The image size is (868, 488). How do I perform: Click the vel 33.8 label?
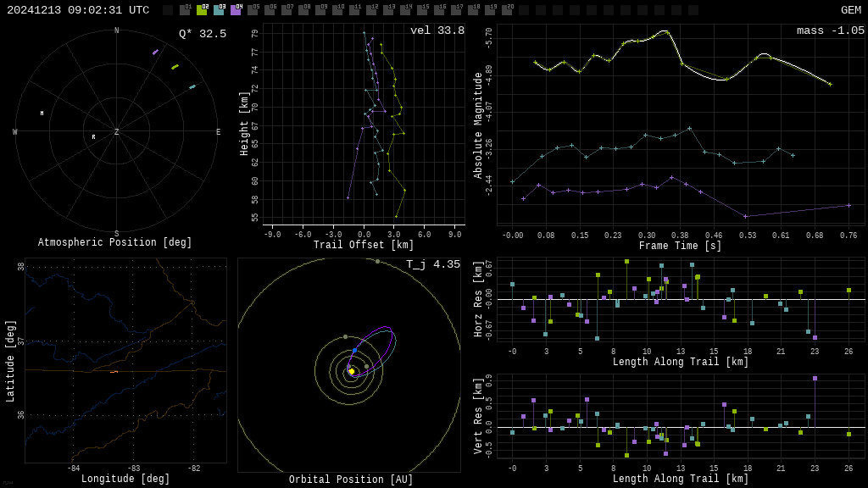pos(437,30)
